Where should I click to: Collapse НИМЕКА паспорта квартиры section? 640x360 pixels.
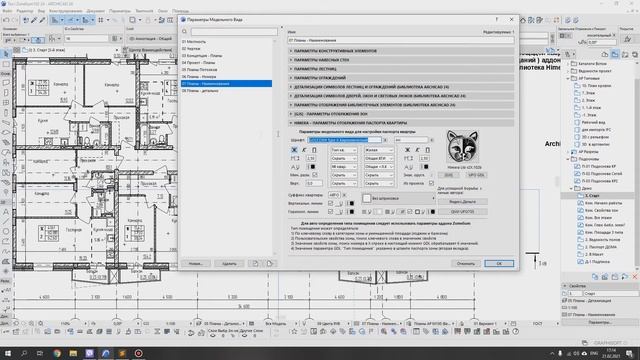(x=401, y=123)
